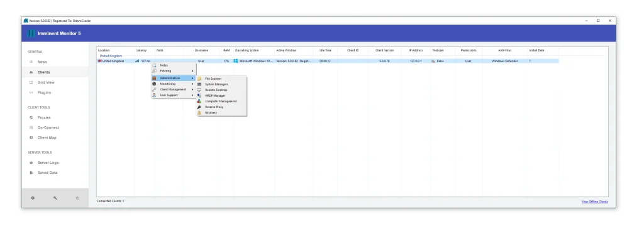This screenshot has height=226, width=644.
Task: Click the webcam icon beside False
Action: [x=433, y=61]
